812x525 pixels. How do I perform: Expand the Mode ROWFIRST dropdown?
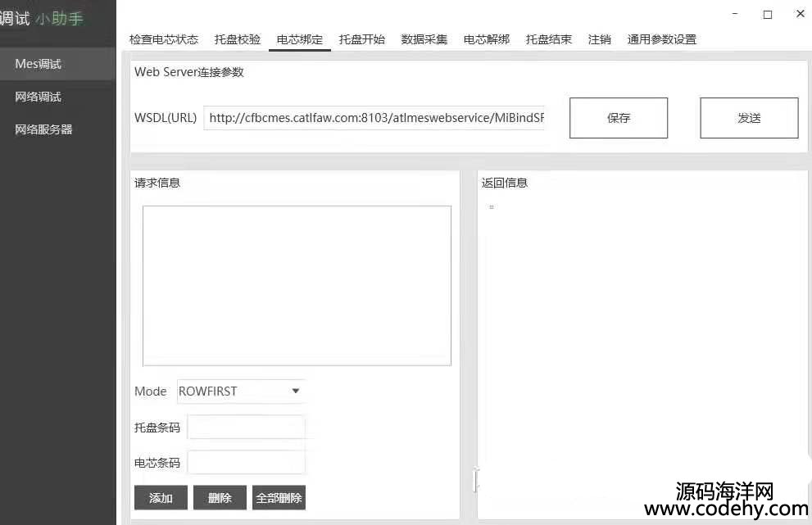pyautogui.click(x=241, y=391)
